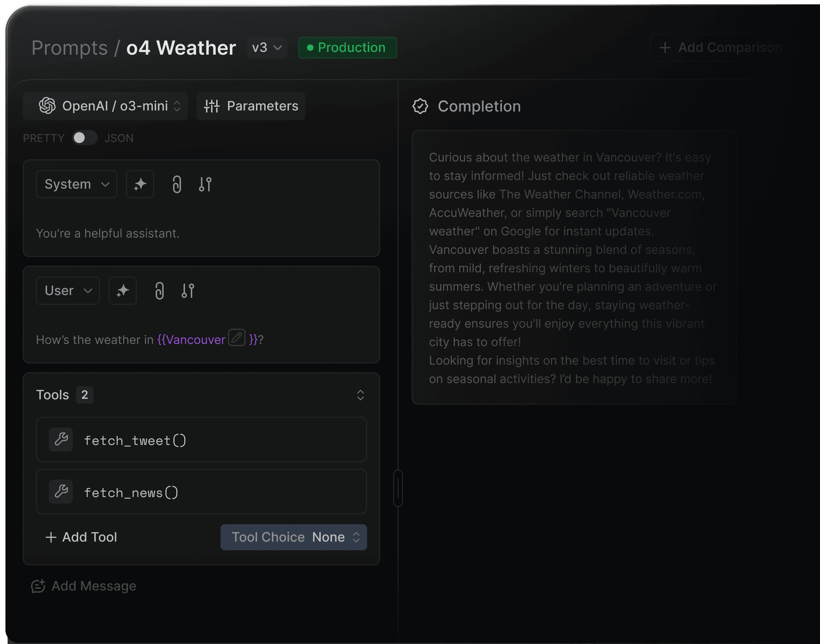
Task: Click wrench icon for fetch_tweet tool
Action: tap(61, 439)
